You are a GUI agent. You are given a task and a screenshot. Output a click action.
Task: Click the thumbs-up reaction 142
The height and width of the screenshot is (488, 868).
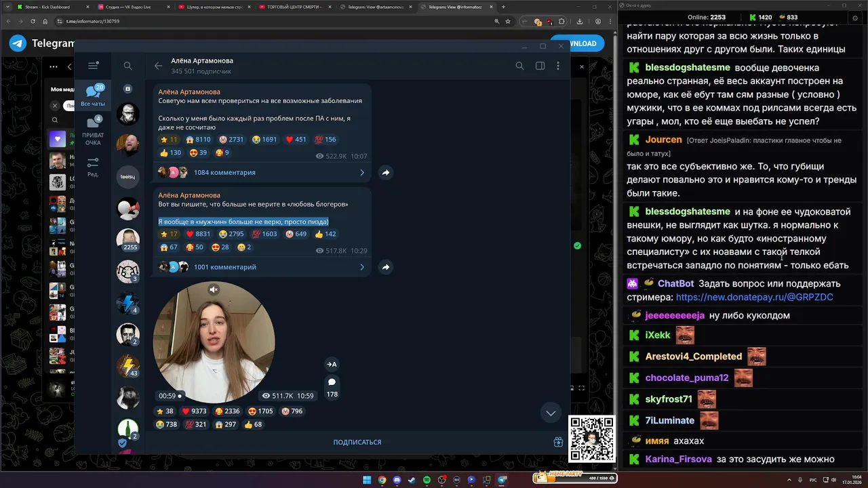(x=325, y=234)
